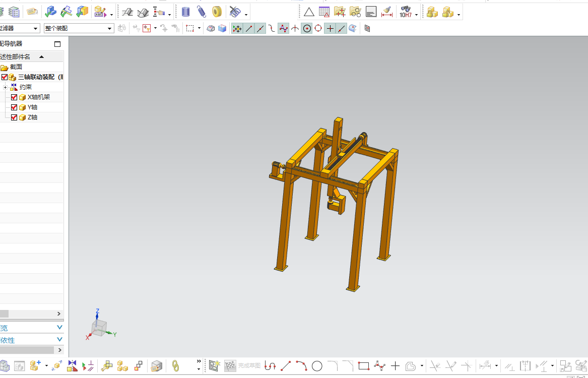Select the yellow disc spring icon

217,12
